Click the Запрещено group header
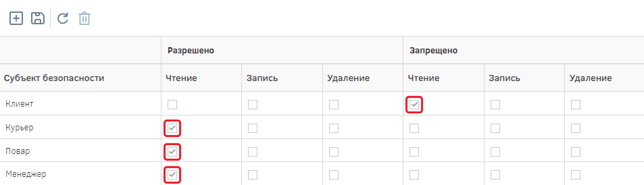 434,50
